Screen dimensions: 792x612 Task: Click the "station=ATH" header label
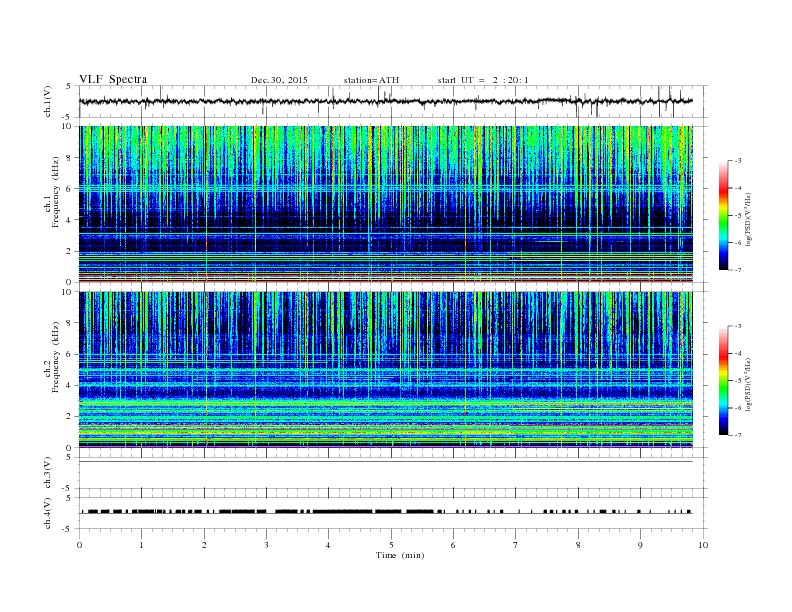click(371, 80)
